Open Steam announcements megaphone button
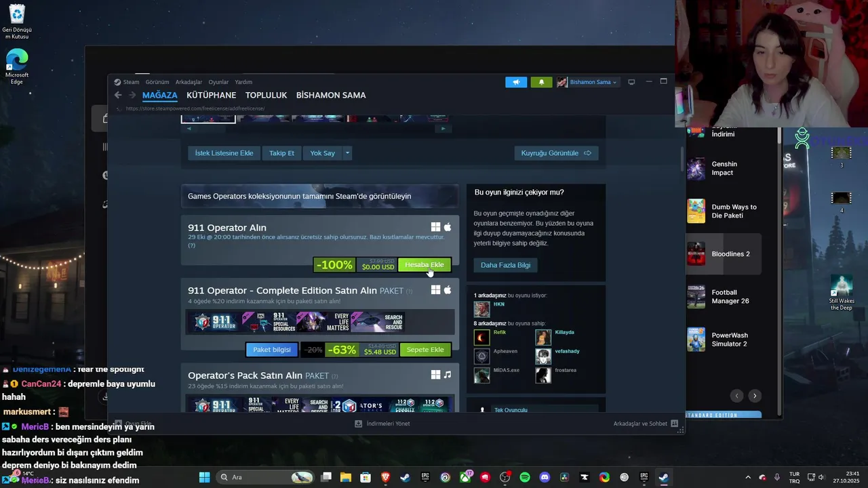Screen dimensions: 868x488 (x=516, y=82)
